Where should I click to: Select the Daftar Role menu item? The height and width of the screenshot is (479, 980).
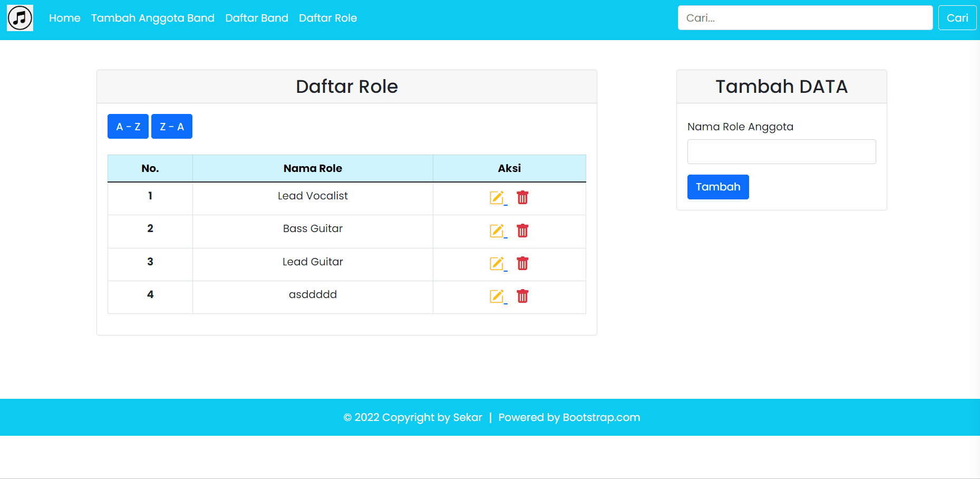[x=328, y=17]
